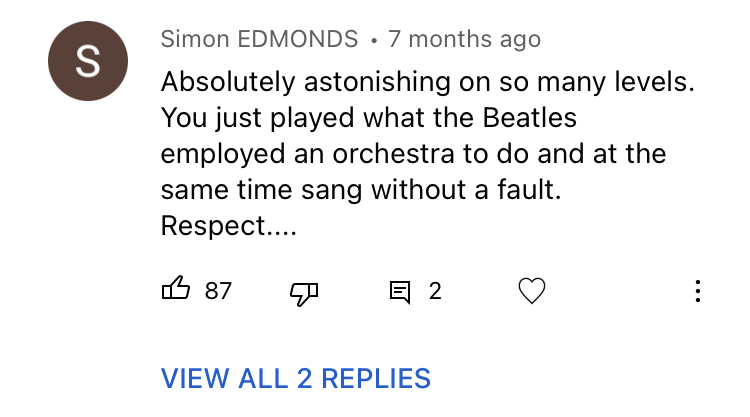Viewport: 750px width, 417px height.
Task: Click the word "Beatles" in the comment
Action: click(531, 118)
